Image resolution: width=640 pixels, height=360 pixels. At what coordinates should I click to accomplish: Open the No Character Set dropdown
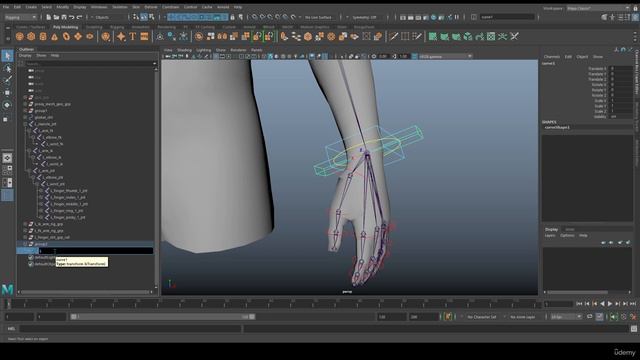tap(483, 317)
